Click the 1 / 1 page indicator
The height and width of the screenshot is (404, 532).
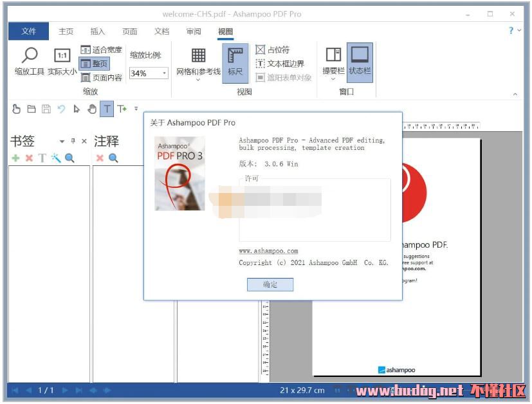46,390
